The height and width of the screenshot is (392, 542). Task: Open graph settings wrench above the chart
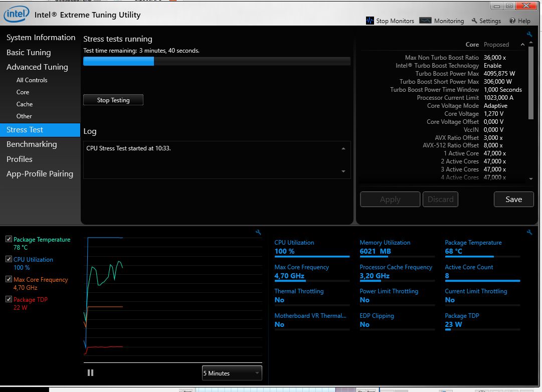pyautogui.click(x=258, y=232)
